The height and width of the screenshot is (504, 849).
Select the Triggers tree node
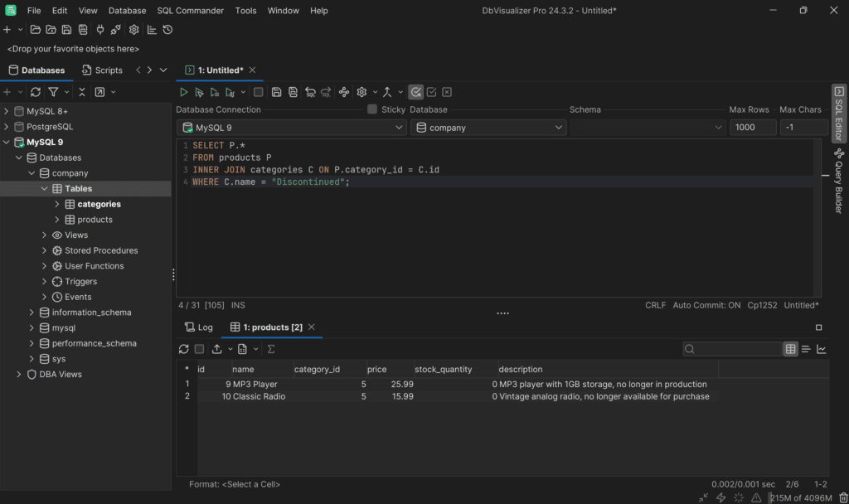(80, 282)
